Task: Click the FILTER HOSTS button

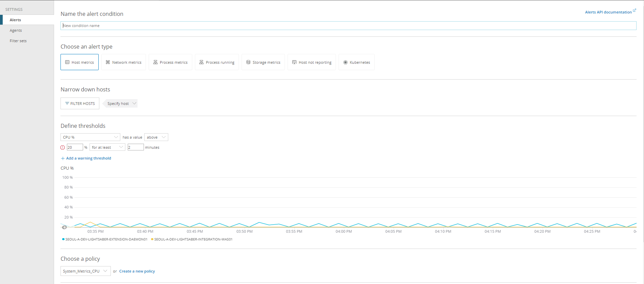Action: (x=80, y=104)
